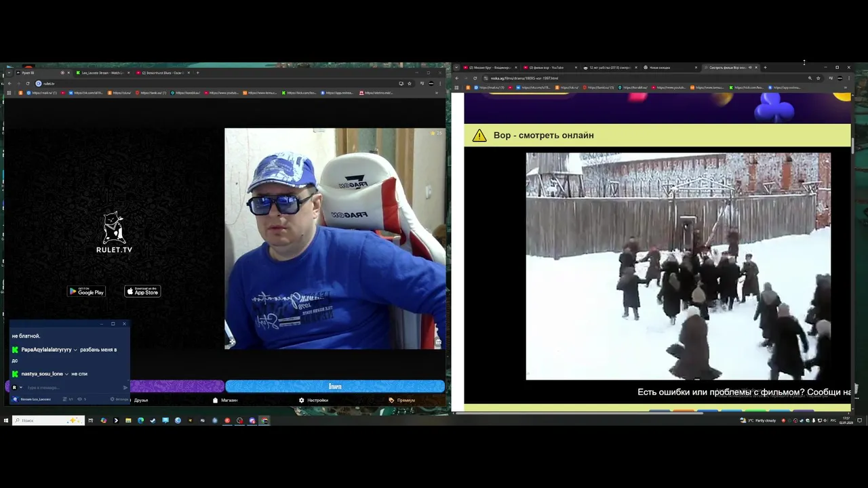The image size is (868, 488).
Task: Click the Windows taskbar search box
Action: [48, 421]
